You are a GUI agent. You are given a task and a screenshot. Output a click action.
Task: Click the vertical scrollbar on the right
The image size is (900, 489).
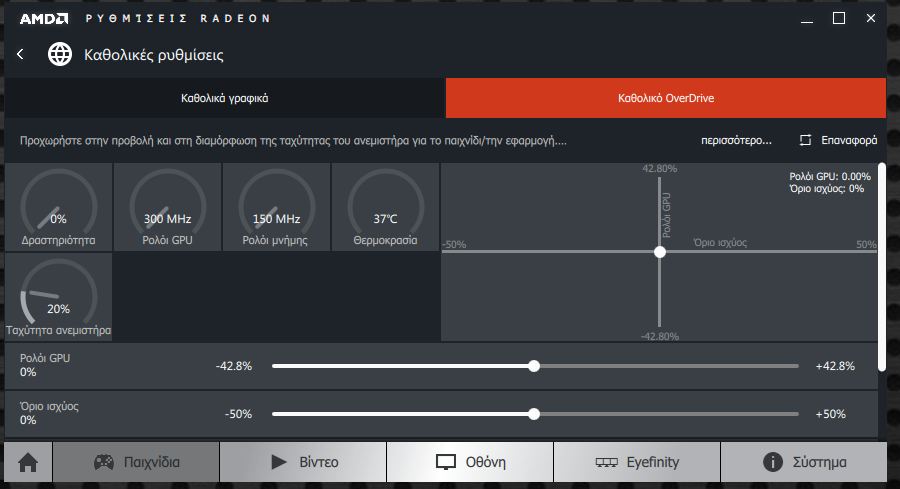(882, 267)
